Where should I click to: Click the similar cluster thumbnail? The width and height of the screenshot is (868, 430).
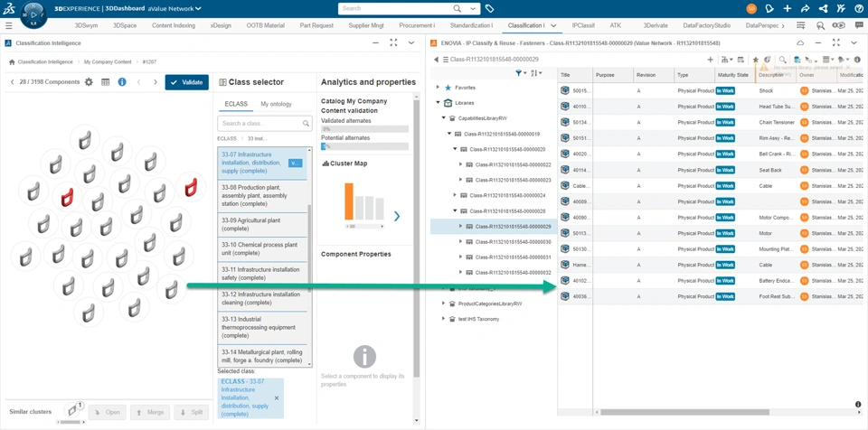pyautogui.click(x=72, y=410)
